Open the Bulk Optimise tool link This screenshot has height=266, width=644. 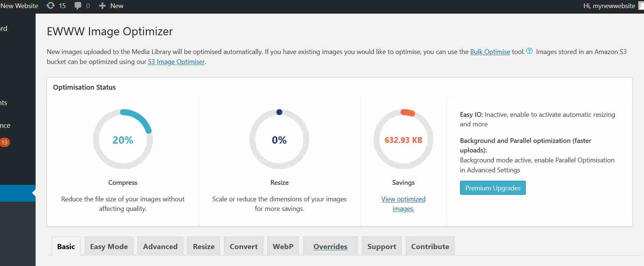click(x=490, y=52)
